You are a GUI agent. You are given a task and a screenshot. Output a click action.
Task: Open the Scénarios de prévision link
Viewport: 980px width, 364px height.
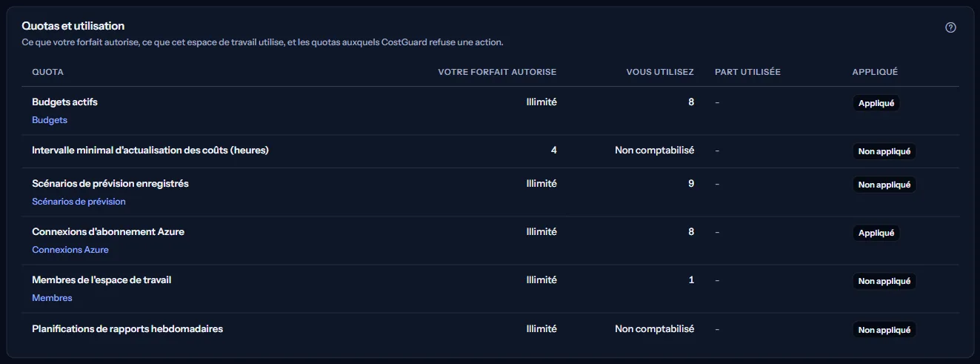coord(79,202)
